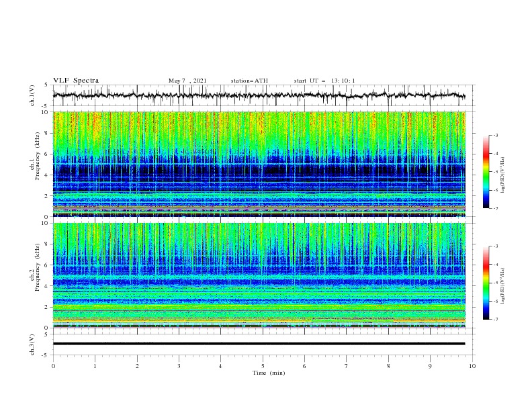The width and height of the screenshot is (532, 411).
Task: Click the "station=ATH" header label
Action: tap(249, 81)
